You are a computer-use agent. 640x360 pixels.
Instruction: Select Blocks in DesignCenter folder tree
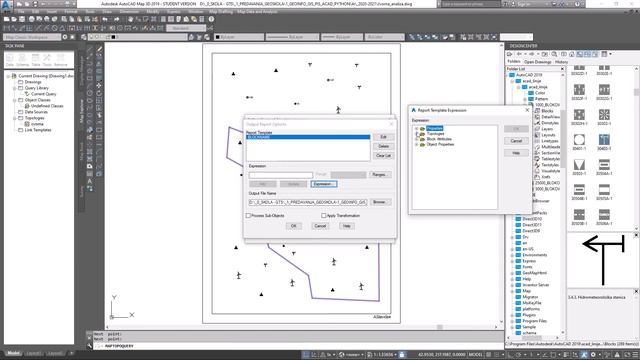[547, 111]
